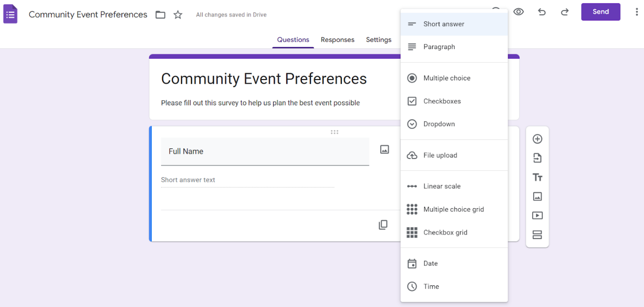Viewport: 644px width, 307px height.
Task: Select the Short answer question type
Action: [x=444, y=24]
